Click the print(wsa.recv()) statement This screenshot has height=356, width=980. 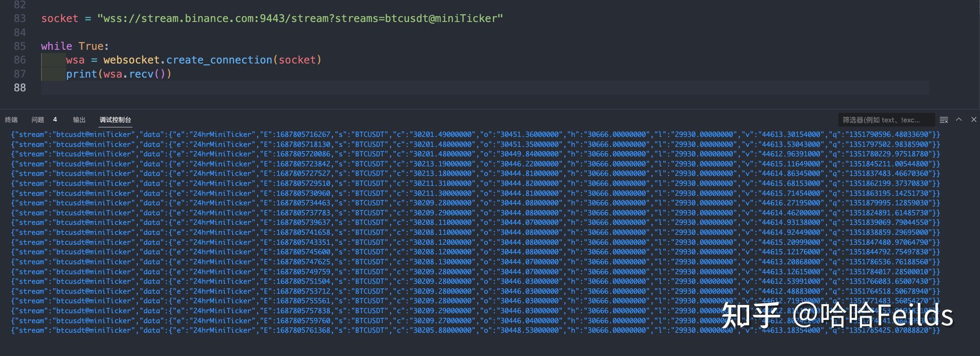[119, 74]
